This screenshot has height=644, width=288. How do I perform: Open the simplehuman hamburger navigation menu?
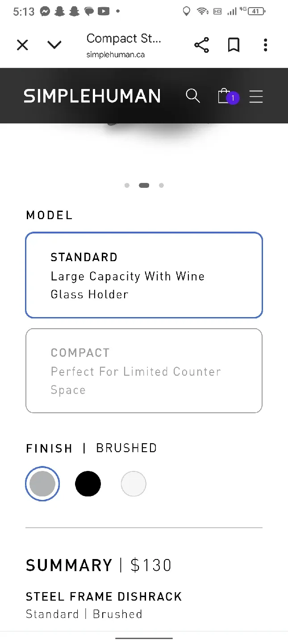(x=256, y=96)
